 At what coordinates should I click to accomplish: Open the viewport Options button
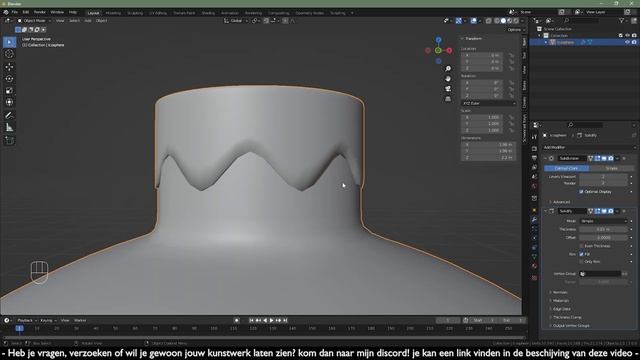(x=515, y=30)
